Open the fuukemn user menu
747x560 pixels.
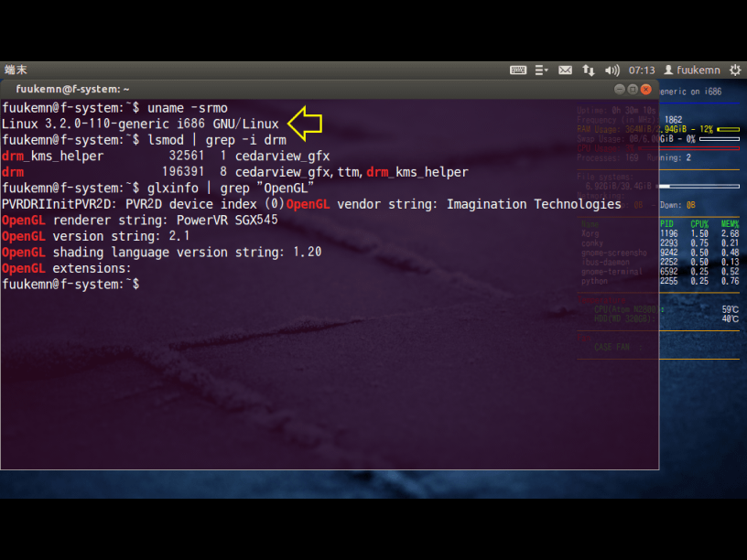[x=692, y=70]
